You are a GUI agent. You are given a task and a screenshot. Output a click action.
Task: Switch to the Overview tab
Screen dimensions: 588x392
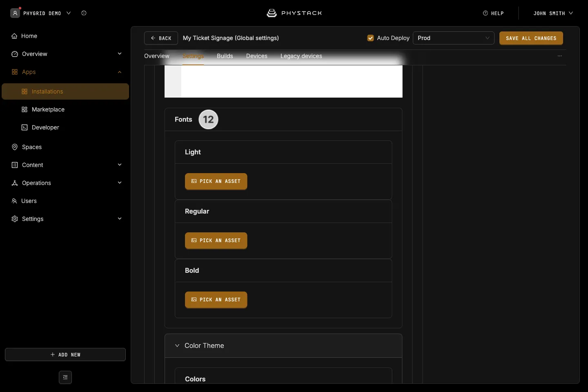click(157, 56)
